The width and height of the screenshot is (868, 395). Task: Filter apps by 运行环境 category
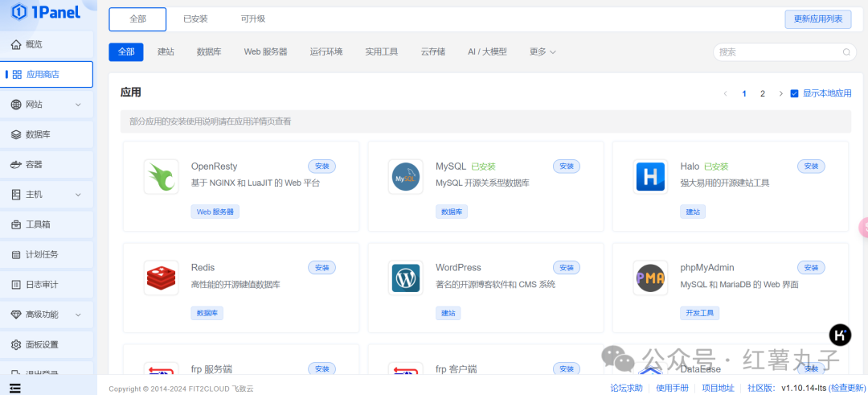(326, 51)
